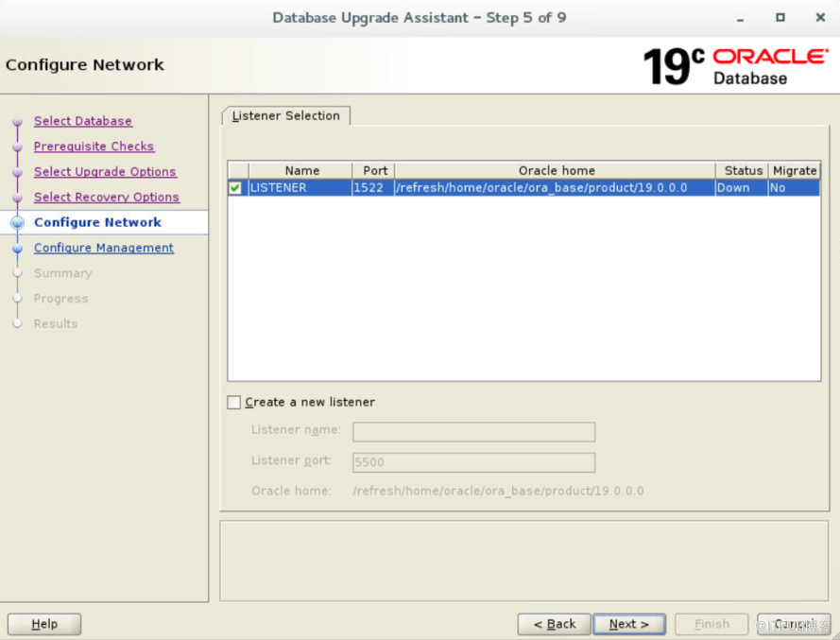Sort by the Oracle home column header
The width and height of the screenshot is (840, 640).
556,170
